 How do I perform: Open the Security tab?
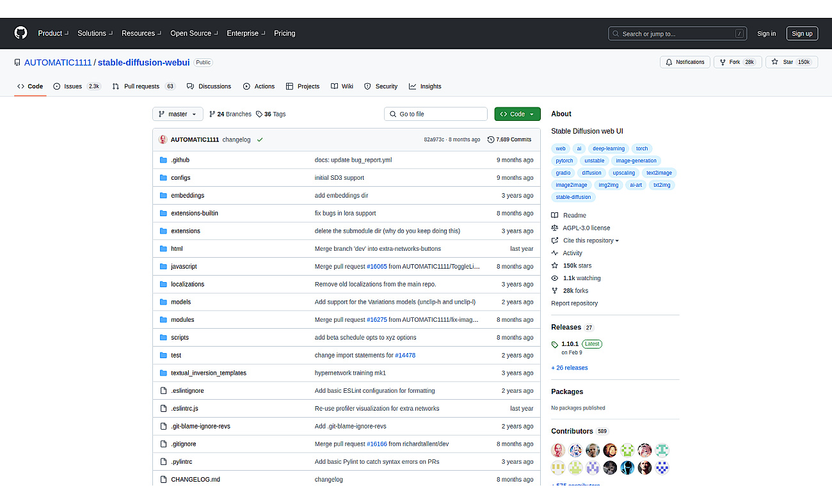coord(381,86)
